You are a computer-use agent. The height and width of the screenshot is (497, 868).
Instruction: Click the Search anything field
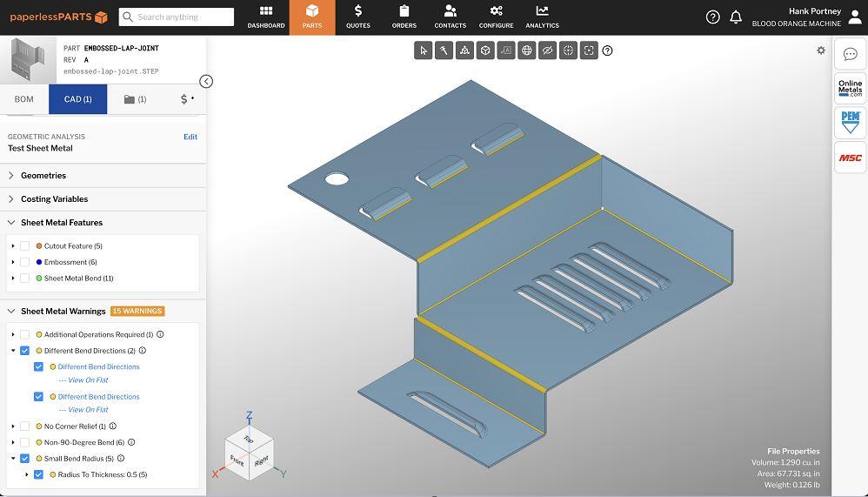coord(177,17)
